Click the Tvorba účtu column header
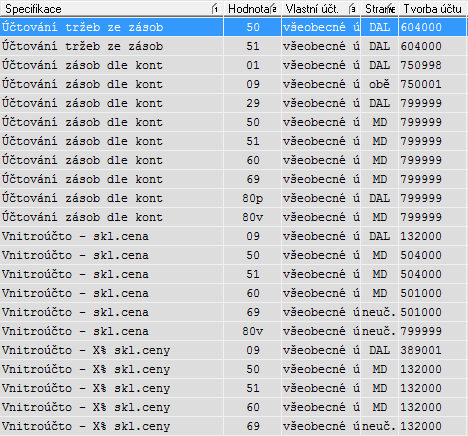The width and height of the screenshot is (468, 436). point(433,9)
